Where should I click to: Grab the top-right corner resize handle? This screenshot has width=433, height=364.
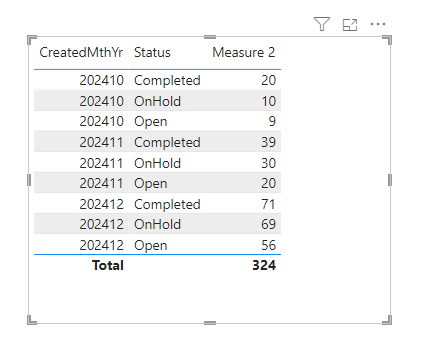[387, 40]
